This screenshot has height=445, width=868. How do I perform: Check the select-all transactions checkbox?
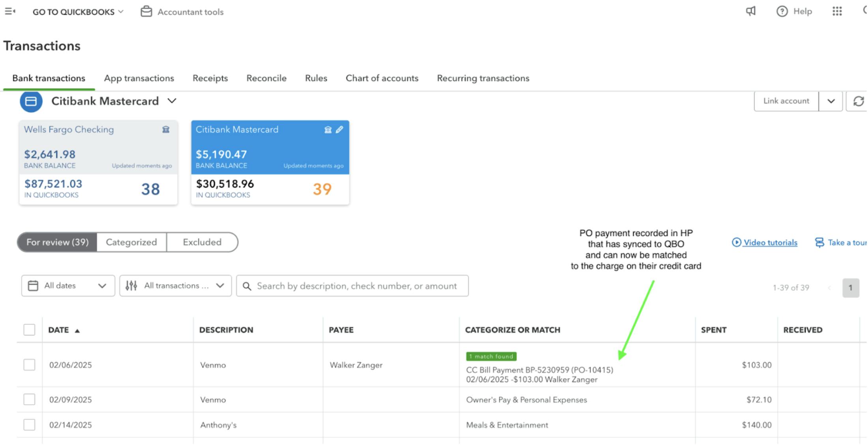pos(30,330)
